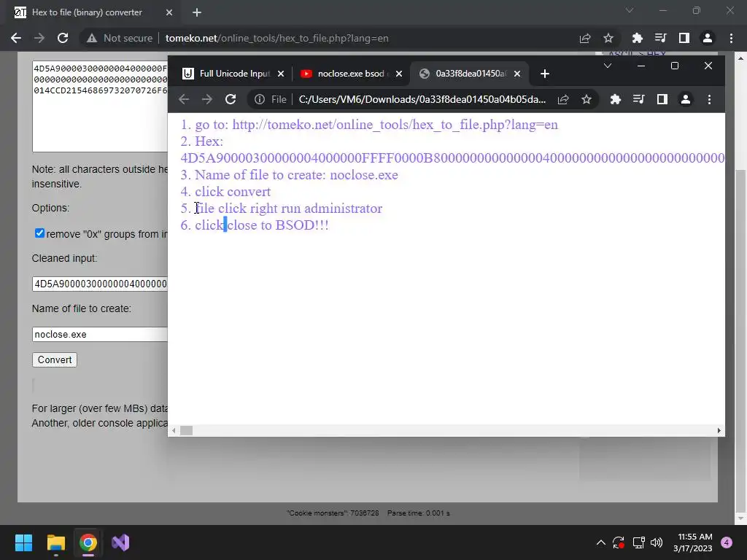Image resolution: width=747 pixels, height=560 pixels.
Task: Click Forward arrow in front file window
Action: point(207,99)
